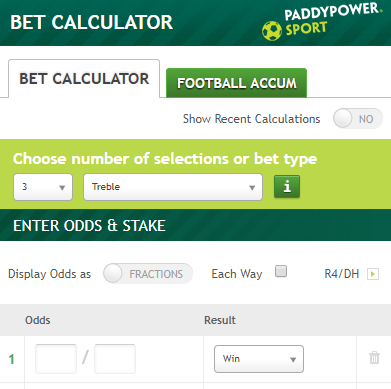This screenshot has width=391, height=389.
Task: Select the Bet Calculator tab
Action: pos(84,79)
